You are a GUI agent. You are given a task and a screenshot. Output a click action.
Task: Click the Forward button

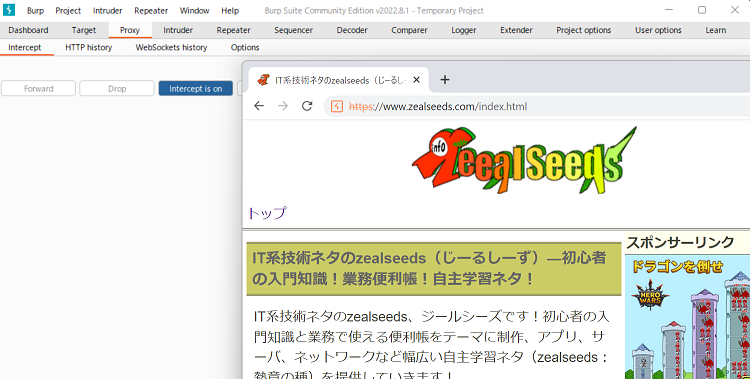pyautogui.click(x=38, y=89)
